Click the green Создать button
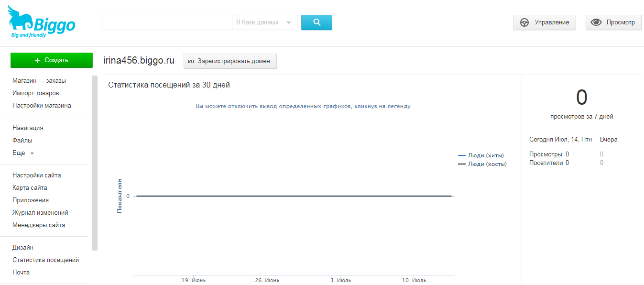This screenshot has height=285, width=644. point(52,60)
